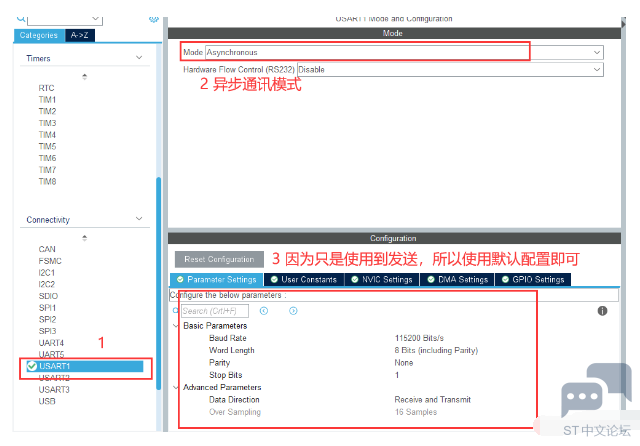Collapse the Connectivity category
The height and width of the screenshot is (446, 640).
pos(138,220)
